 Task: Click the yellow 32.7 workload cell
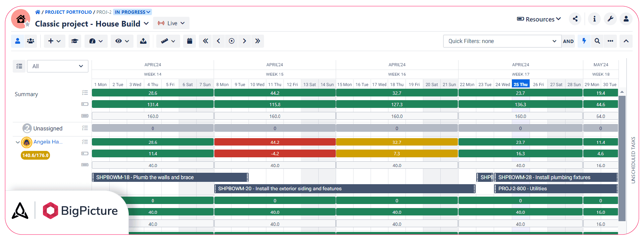click(397, 142)
